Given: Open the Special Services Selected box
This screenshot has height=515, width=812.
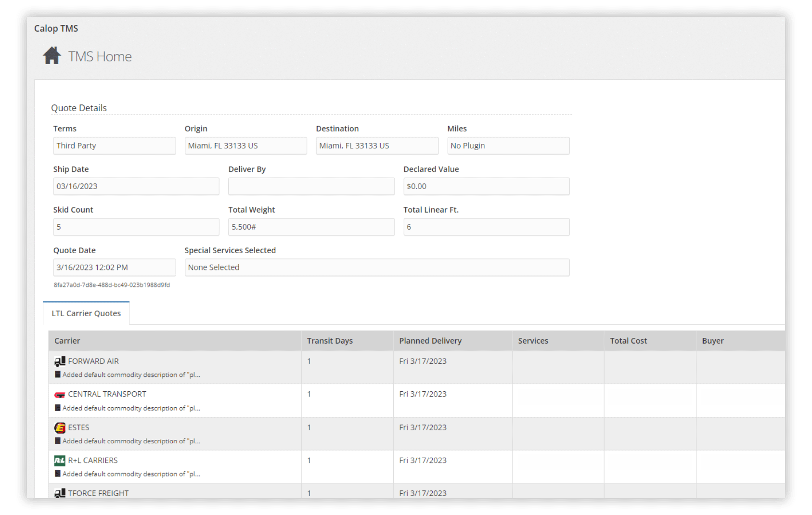Looking at the screenshot, I should [x=376, y=268].
